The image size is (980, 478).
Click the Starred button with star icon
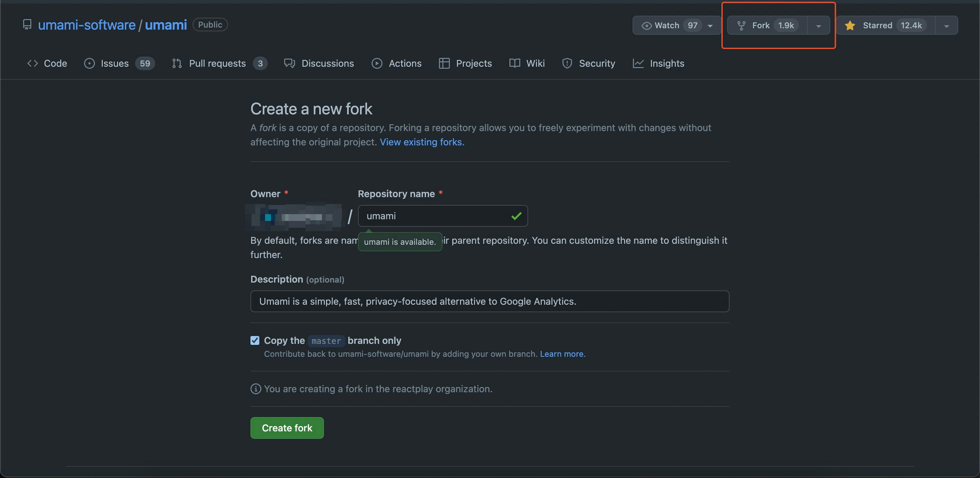886,25
